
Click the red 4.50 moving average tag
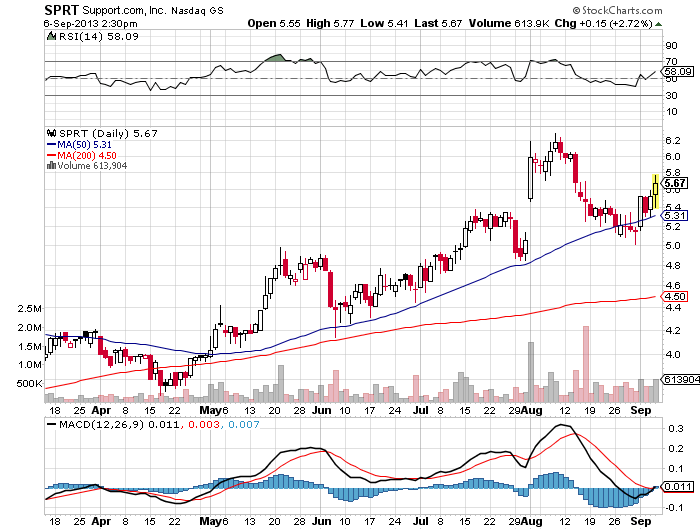coord(674,296)
